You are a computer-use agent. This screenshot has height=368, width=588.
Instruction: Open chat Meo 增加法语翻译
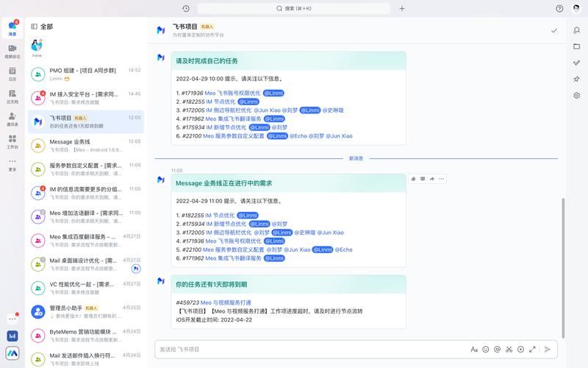86,216
